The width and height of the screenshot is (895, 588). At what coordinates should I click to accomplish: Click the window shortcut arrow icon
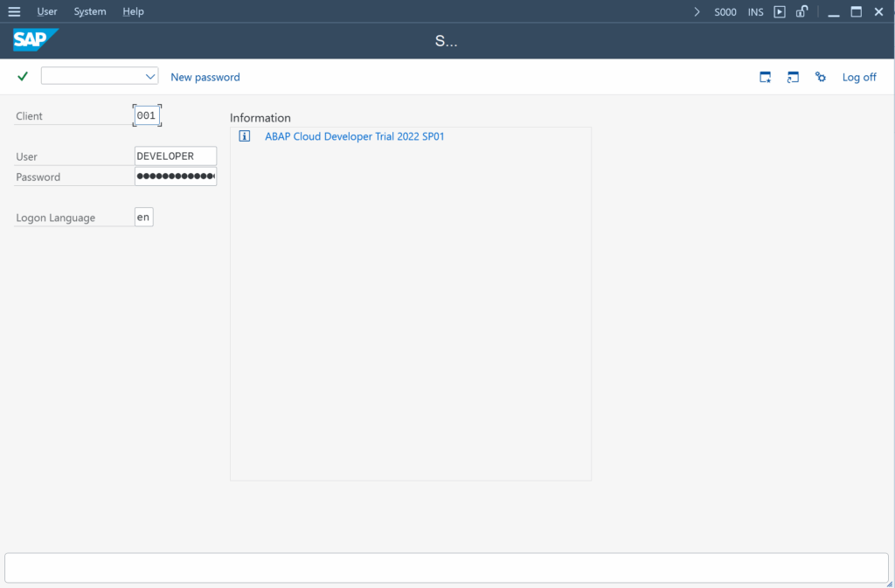[x=793, y=77]
